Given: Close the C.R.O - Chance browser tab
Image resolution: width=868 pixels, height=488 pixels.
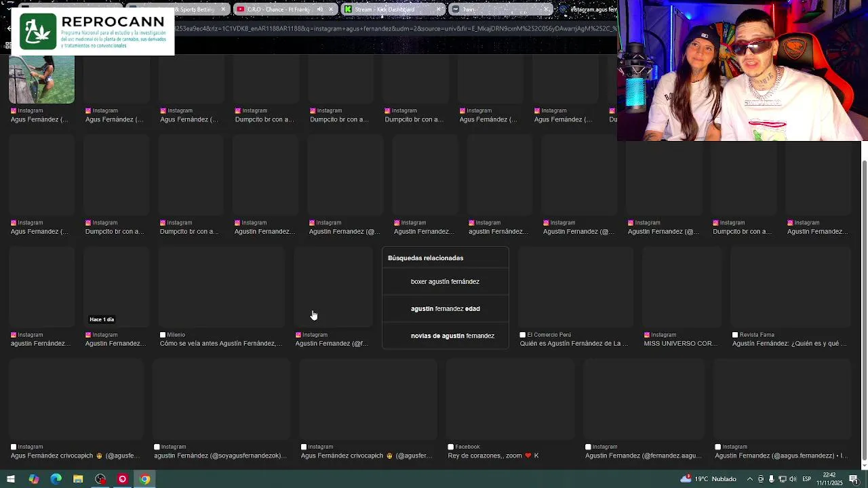Looking at the screenshot, I should click(331, 9).
